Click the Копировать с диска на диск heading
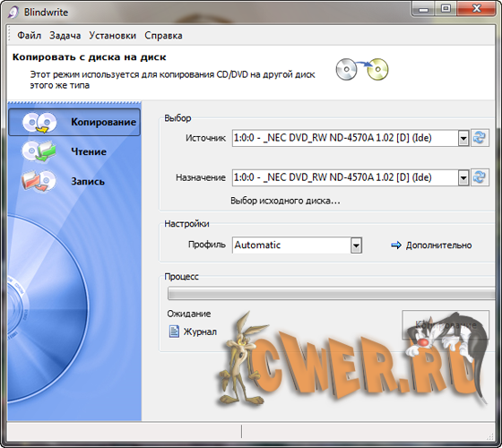 89,57
